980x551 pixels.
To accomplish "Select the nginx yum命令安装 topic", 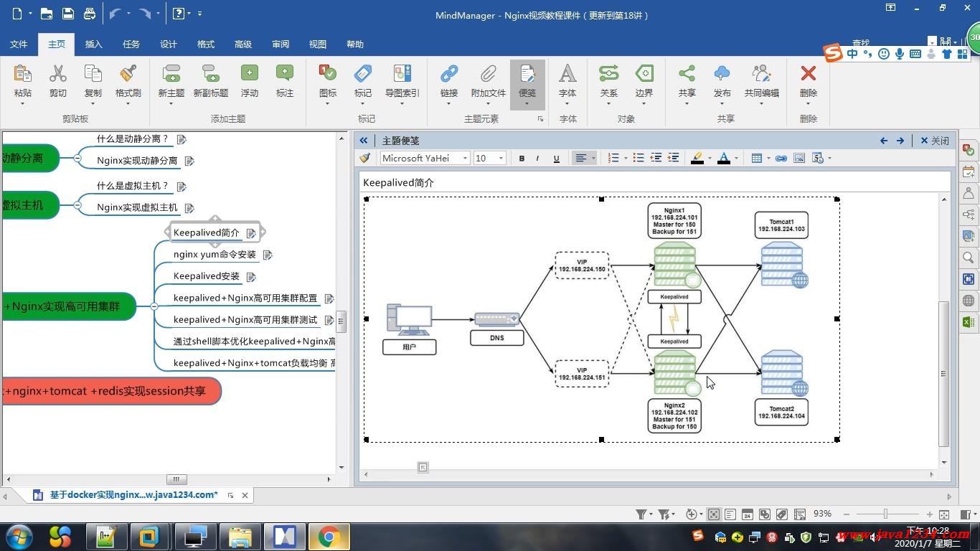I will pos(215,255).
